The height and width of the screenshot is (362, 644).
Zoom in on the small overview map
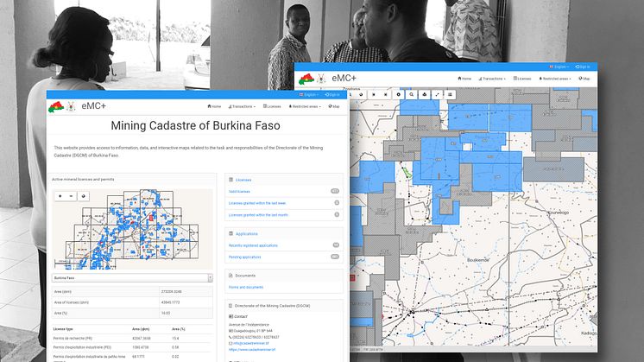click(x=59, y=195)
